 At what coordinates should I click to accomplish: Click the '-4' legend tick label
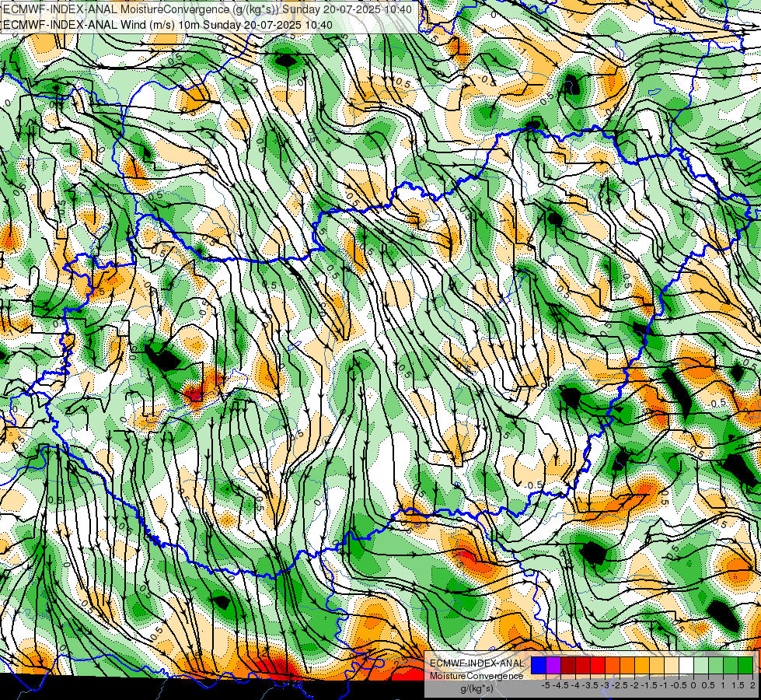[575, 685]
